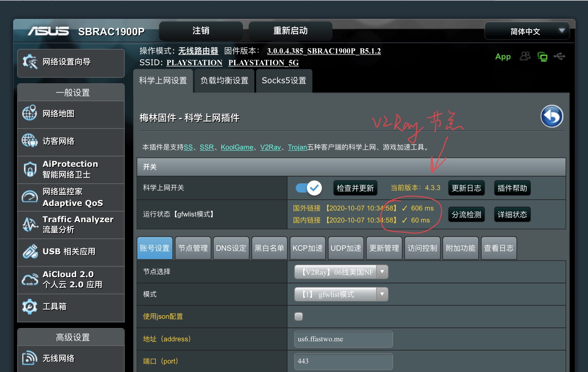The image size is (588, 372).
Task: Switch to the 负载均衡设置 tab
Action: click(224, 81)
